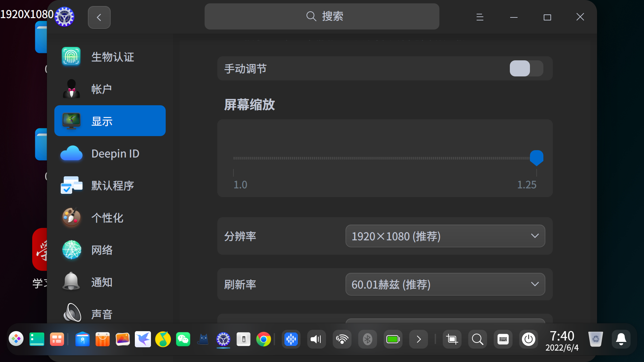Click the volume icon in the taskbar
Image resolution: width=644 pixels, height=362 pixels.
(316, 339)
